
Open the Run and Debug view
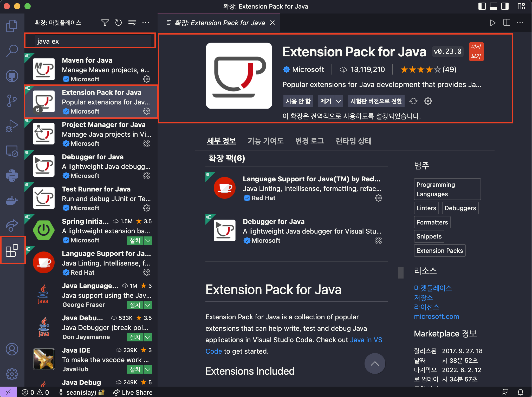(12, 126)
